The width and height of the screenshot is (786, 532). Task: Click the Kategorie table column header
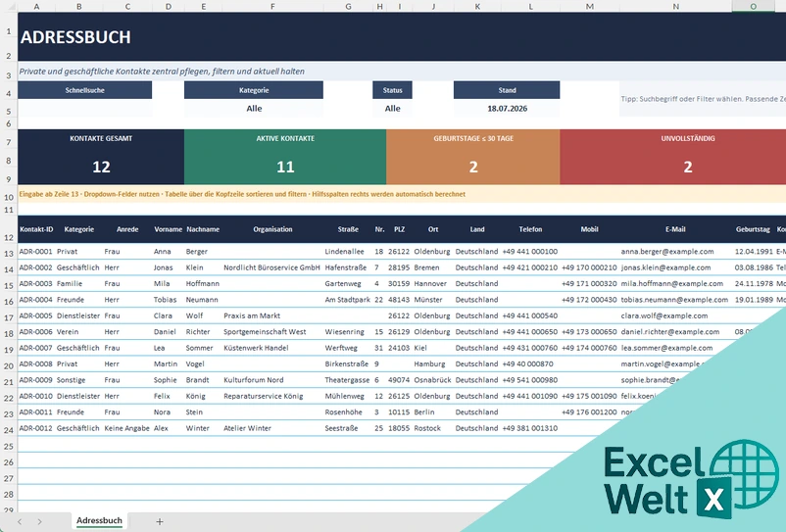tap(78, 229)
